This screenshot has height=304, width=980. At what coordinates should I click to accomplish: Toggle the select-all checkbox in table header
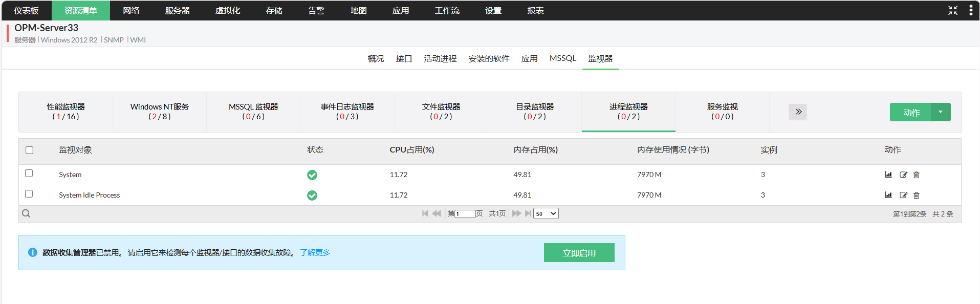pyautogui.click(x=30, y=150)
